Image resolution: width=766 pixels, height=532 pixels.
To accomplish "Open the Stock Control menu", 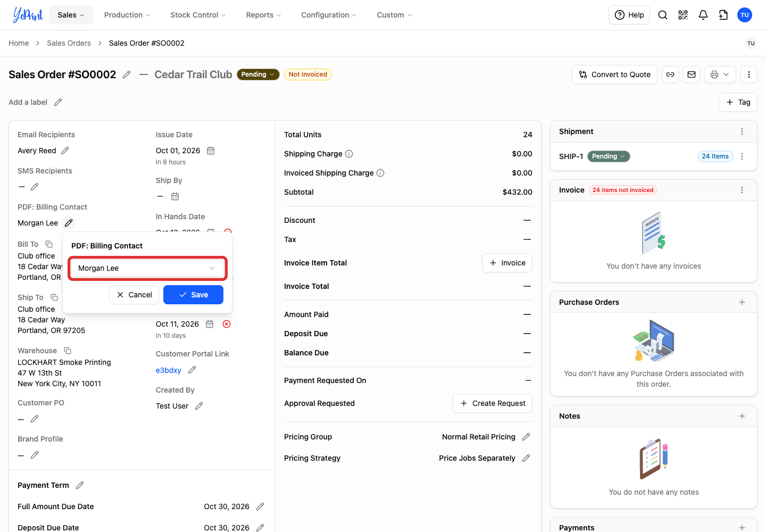I will coord(198,15).
